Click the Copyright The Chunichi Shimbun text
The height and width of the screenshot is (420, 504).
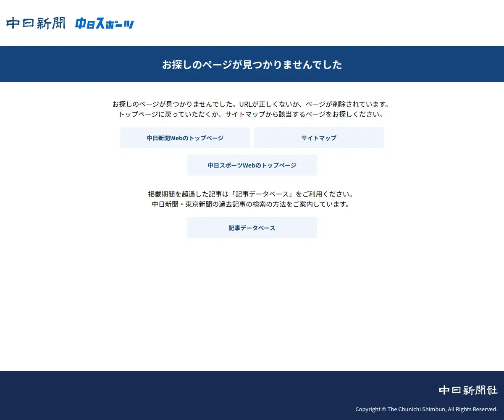click(426, 409)
